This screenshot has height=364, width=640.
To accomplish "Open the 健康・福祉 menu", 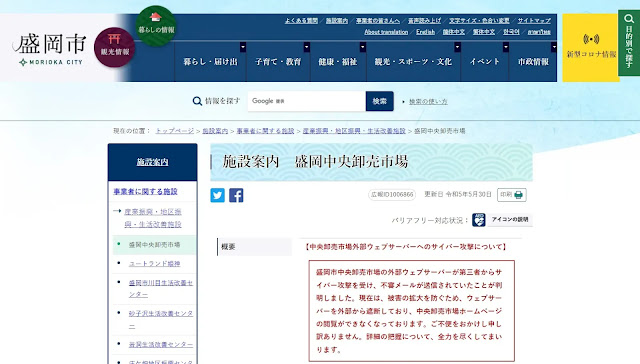I will point(338,62).
